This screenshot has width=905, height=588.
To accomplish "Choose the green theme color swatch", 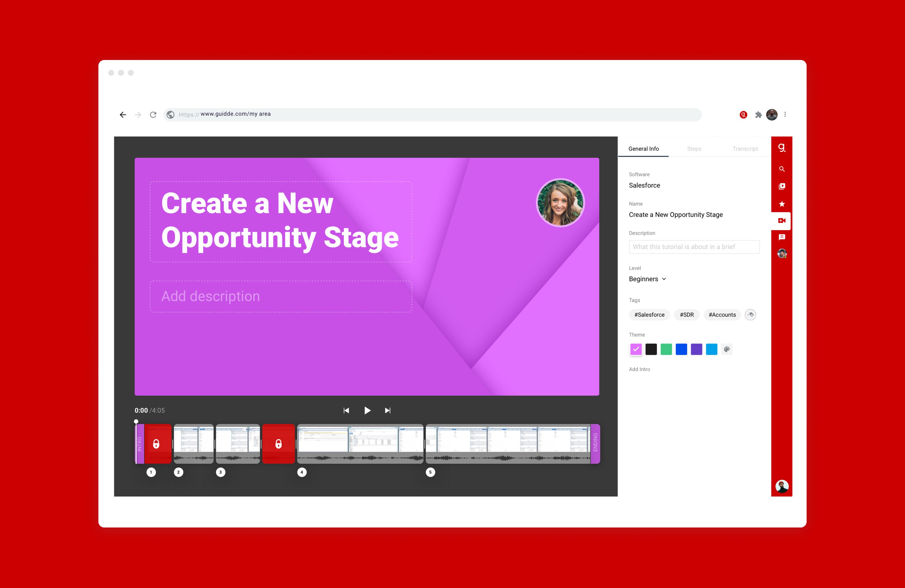I will (x=666, y=349).
